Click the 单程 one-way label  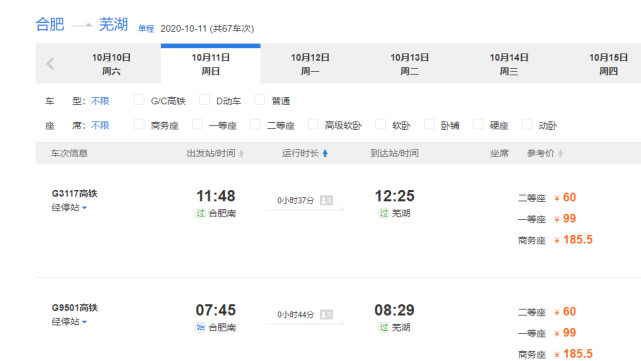pyautogui.click(x=146, y=29)
